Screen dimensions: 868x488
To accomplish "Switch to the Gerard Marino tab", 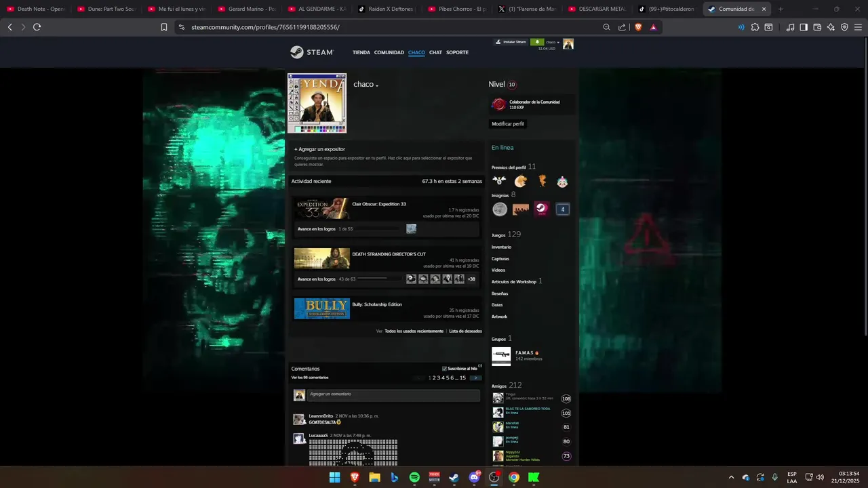I will click(x=248, y=9).
